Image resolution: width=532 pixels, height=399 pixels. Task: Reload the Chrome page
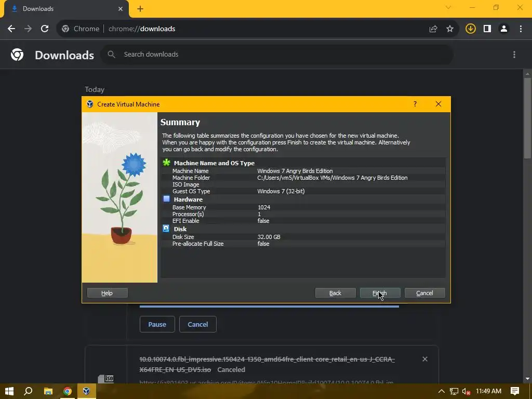[45, 29]
